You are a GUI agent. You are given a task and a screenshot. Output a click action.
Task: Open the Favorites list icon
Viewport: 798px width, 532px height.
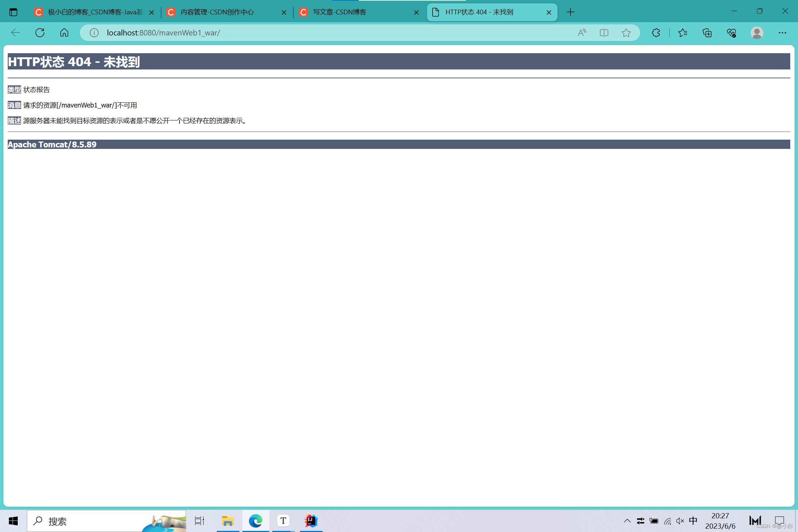pyautogui.click(x=683, y=33)
